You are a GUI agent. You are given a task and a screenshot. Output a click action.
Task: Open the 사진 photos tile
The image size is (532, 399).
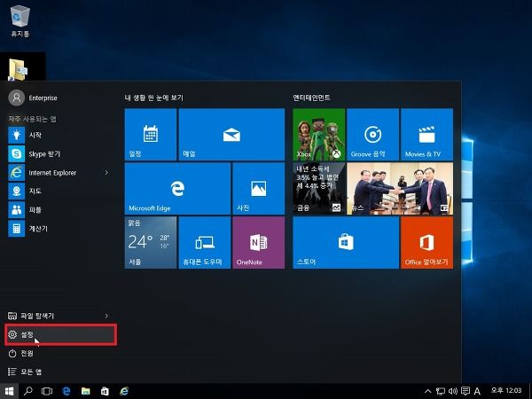(x=259, y=188)
